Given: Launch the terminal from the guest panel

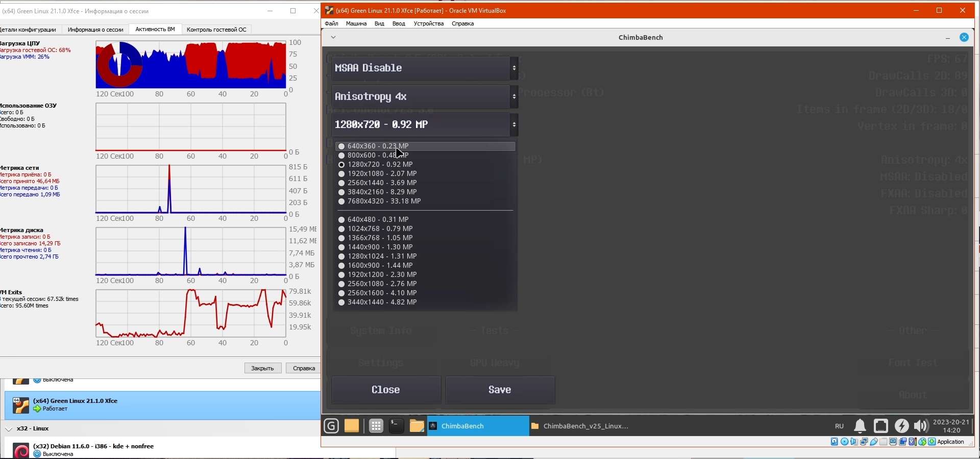Looking at the screenshot, I should click(x=397, y=426).
